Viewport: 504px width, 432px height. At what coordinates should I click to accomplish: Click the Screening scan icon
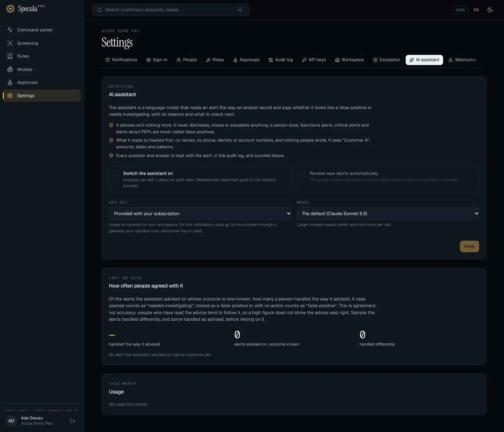(10, 43)
